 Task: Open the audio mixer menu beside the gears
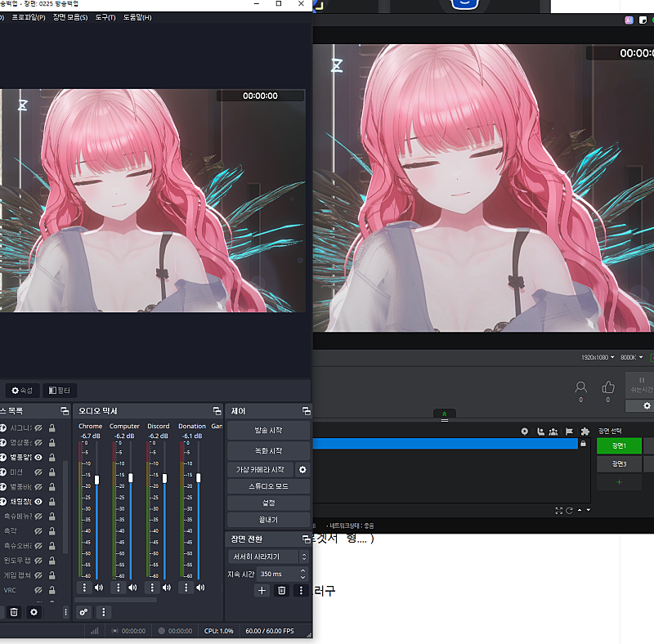104,612
